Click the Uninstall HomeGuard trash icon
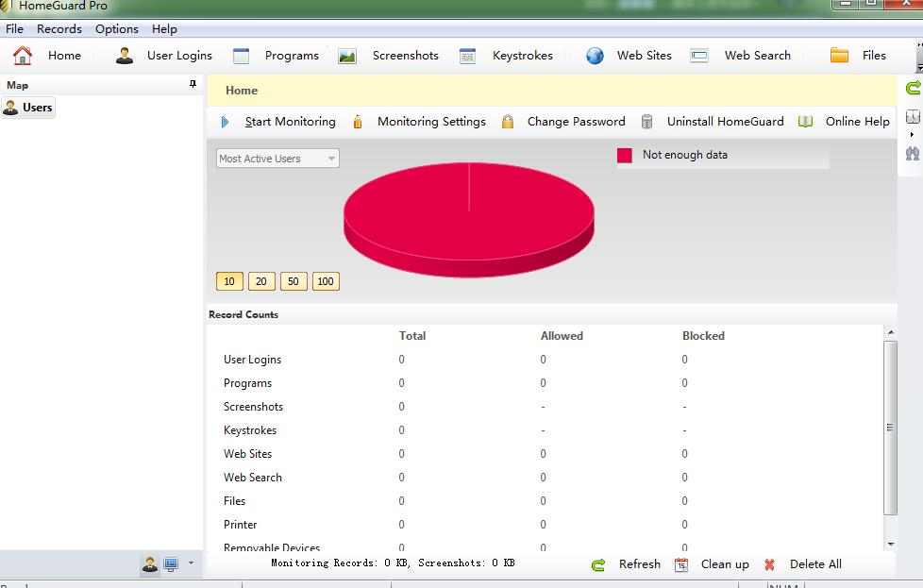923x588 pixels. (x=646, y=122)
